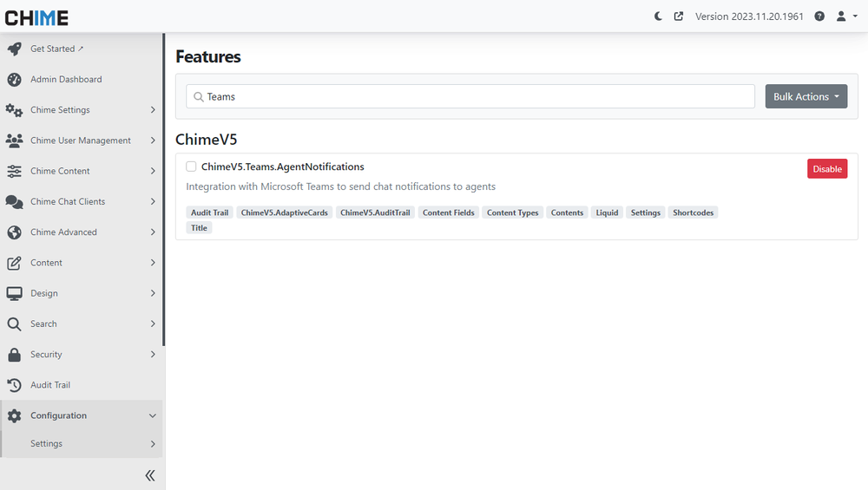Click the sidebar vertical scrollbar
The width and height of the screenshot is (868, 490).
click(164, 190)
